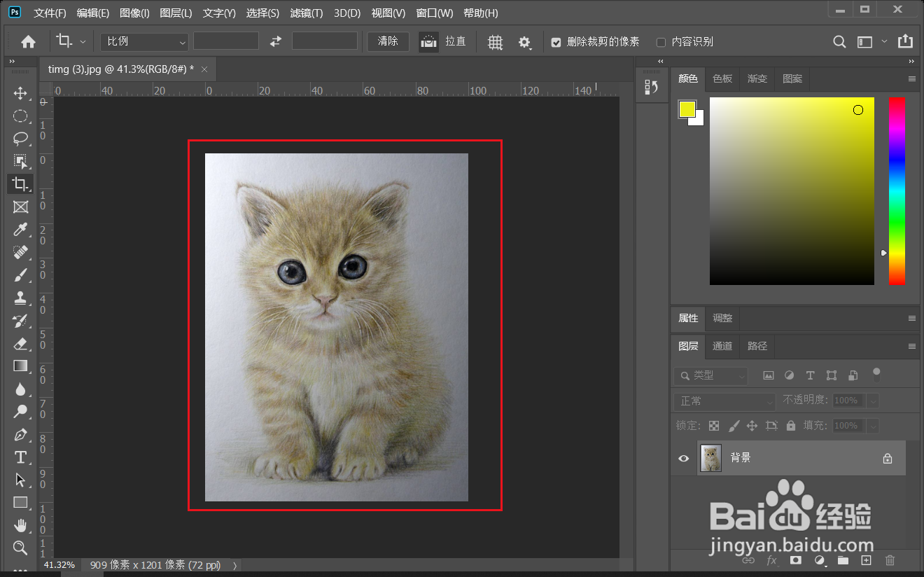Select the Hand tool
Screen dimensions: 924x577
pyautogui.click(x=20, y=525)
